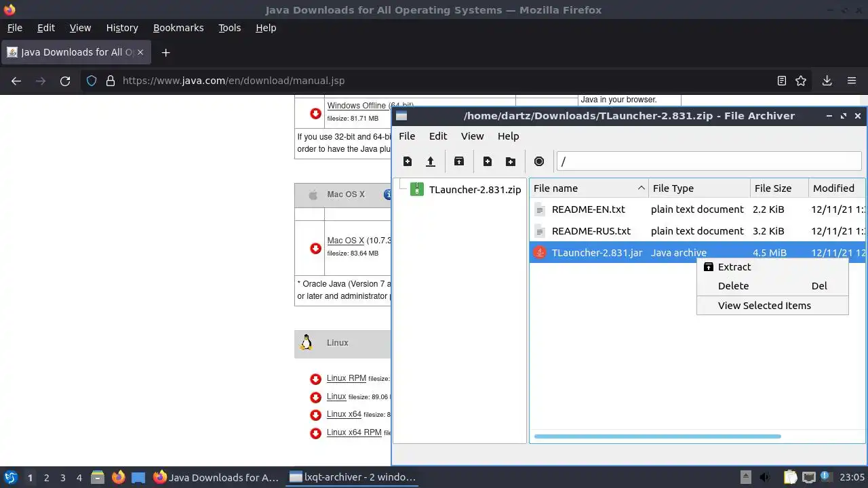Image resolution: width=868 pixels, height=488 pixels.
Task: Open the Firefox History menu
Action: click(x=122, y=28)
